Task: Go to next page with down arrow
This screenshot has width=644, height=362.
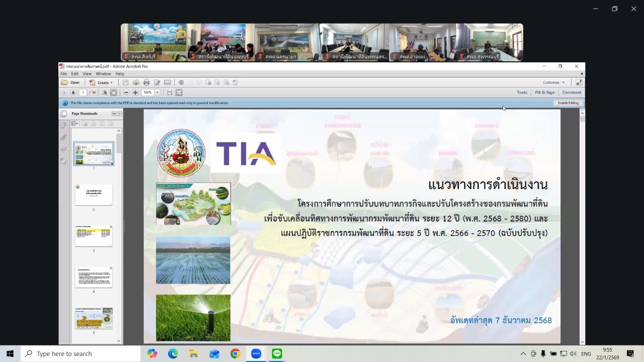Action: [x=73, y=93]
